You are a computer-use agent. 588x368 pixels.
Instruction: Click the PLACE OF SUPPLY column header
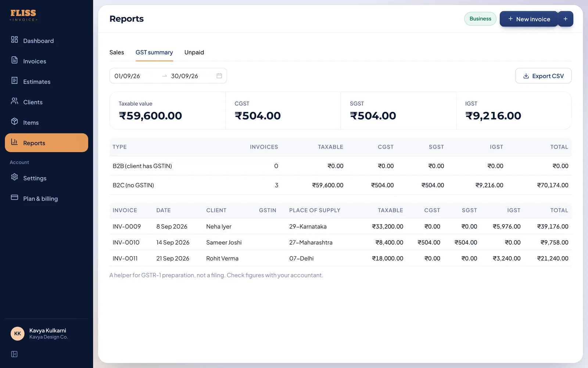(315, 210)
